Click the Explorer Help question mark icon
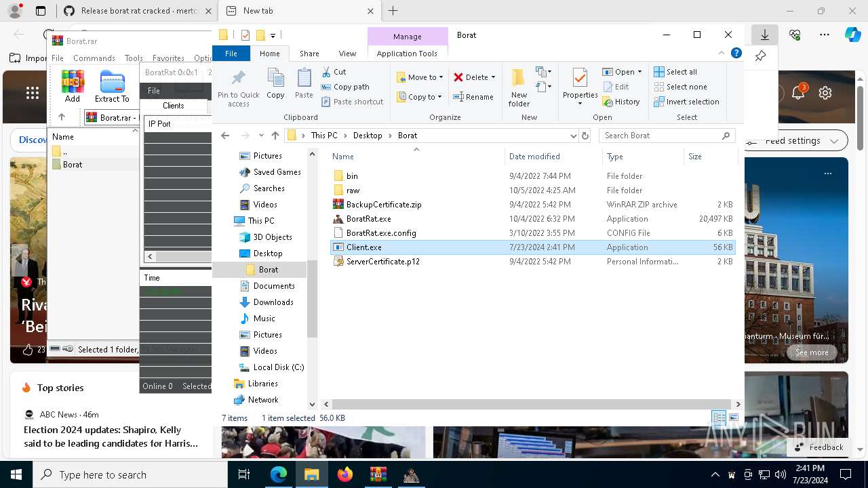Image resolution: width=868 pixels, height=488 pixels. tap(736, 54)
